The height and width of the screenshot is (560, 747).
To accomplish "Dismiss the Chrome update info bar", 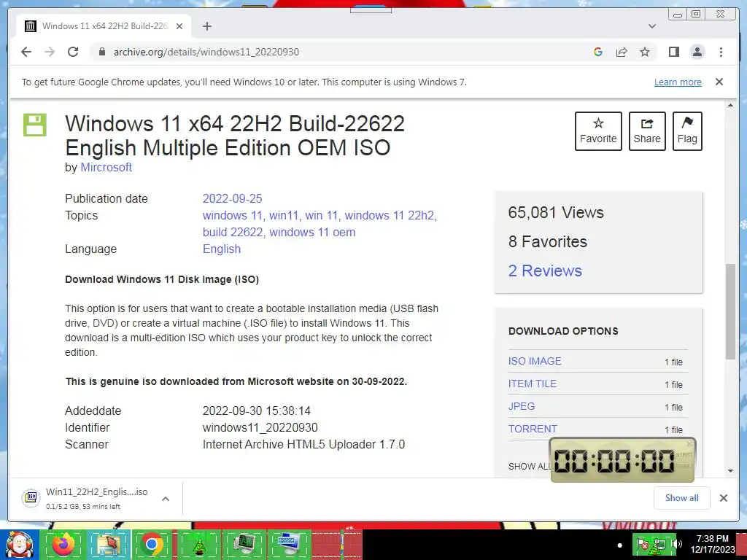I will (719, 82).
